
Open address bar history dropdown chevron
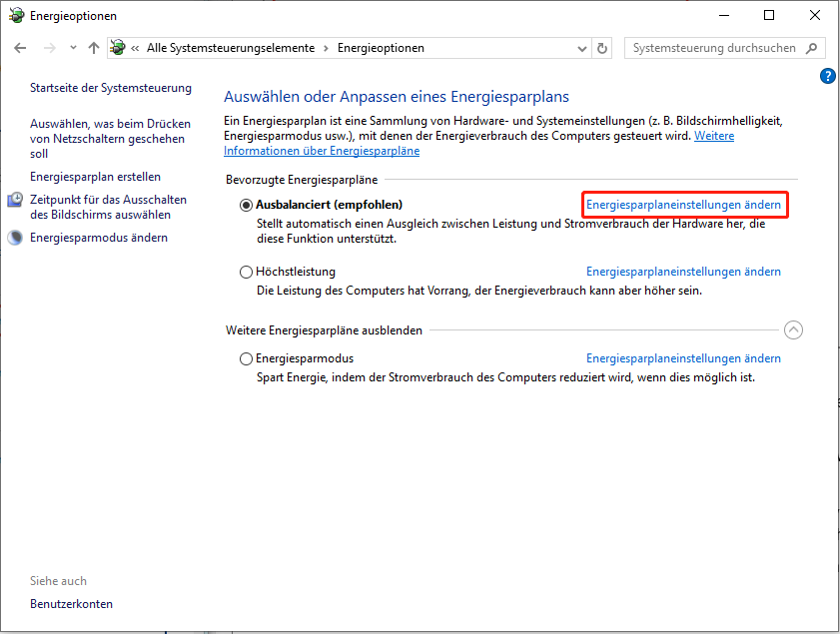coord(582,48)
